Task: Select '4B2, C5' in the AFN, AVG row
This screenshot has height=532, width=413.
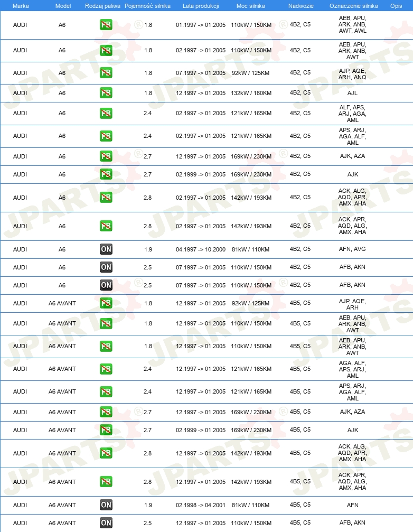Action: [300, 249]
